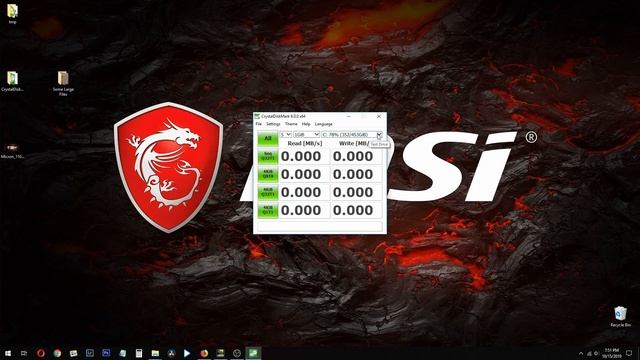Minimize the CrystalDiskMark window
Viewport: 640px width, 360px height.
click(x=349, y=116)
